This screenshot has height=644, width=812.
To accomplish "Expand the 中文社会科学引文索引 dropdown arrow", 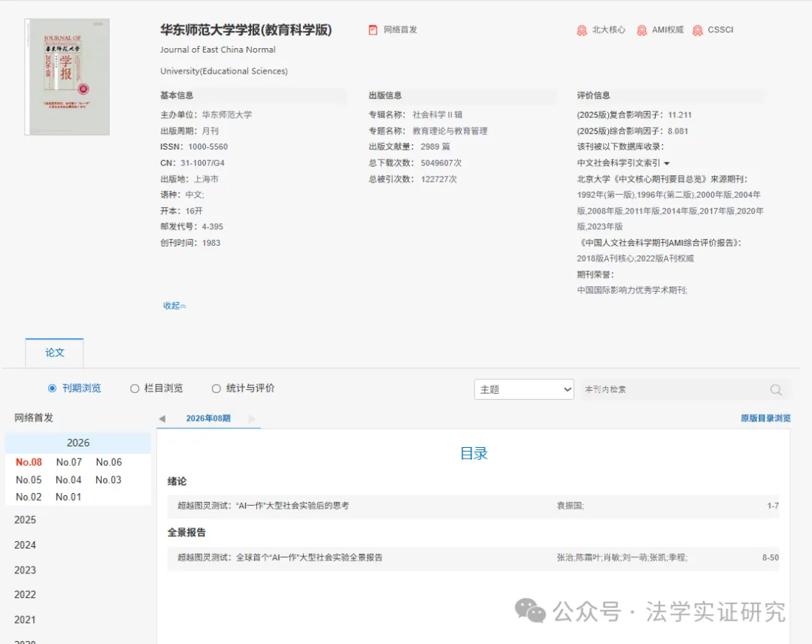I will click(667, 164).
